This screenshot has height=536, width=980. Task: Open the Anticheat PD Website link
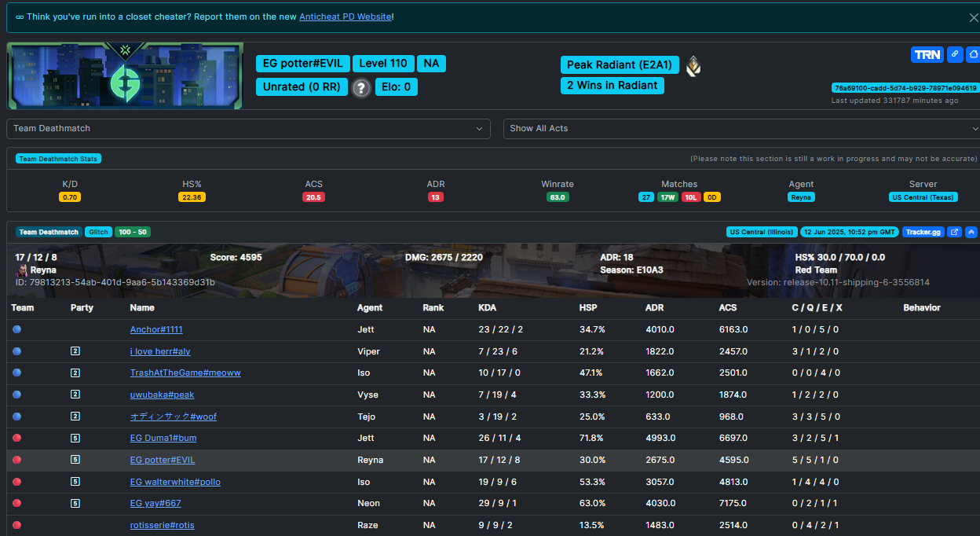coord(345,17)
